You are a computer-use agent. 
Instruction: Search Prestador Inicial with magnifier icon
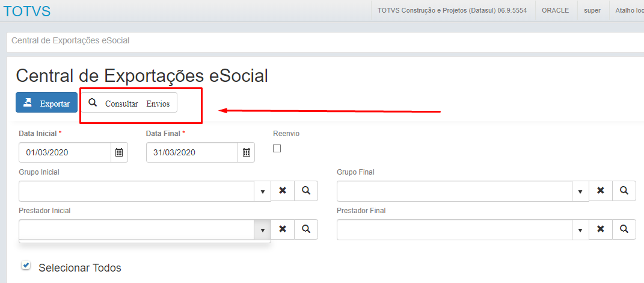306,229
